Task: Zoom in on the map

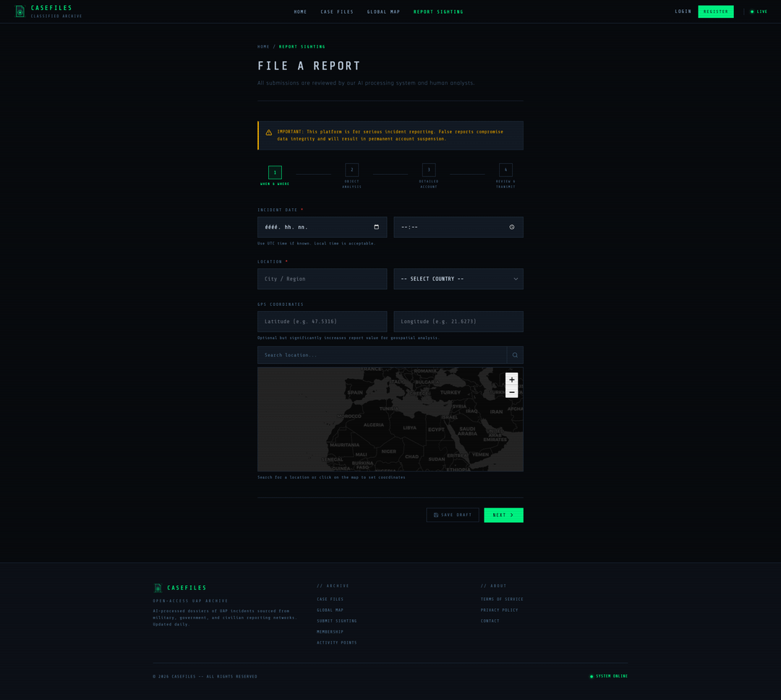Action: click(512, 380)
